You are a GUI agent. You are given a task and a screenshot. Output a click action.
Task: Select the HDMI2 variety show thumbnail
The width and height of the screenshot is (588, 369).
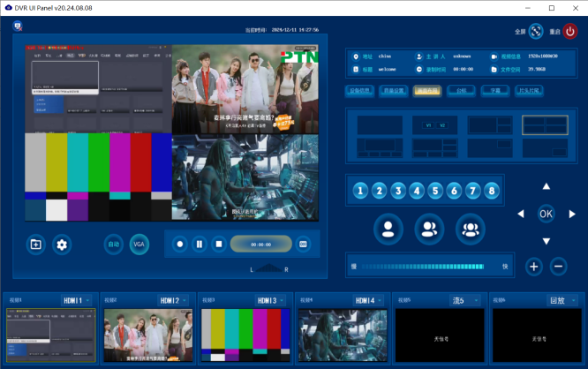[x=148, y=335]
